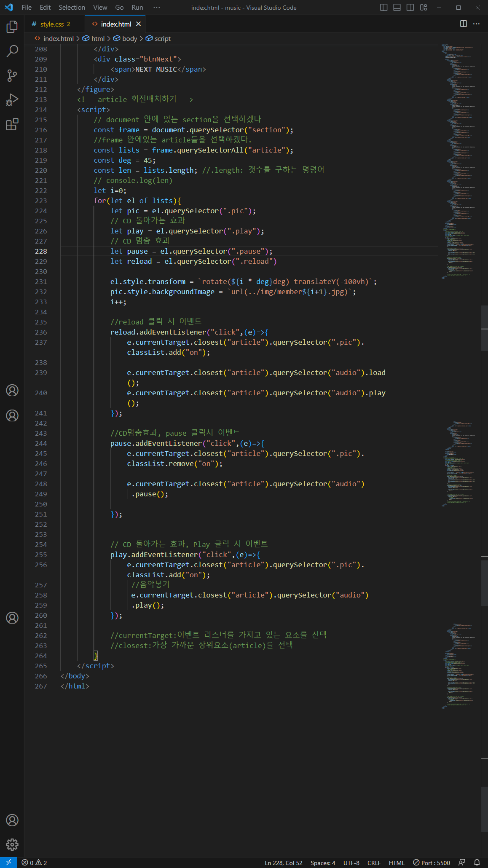The image size is (488, 868).
Task: Click the 'i++;' line
Action: [118, 302]
